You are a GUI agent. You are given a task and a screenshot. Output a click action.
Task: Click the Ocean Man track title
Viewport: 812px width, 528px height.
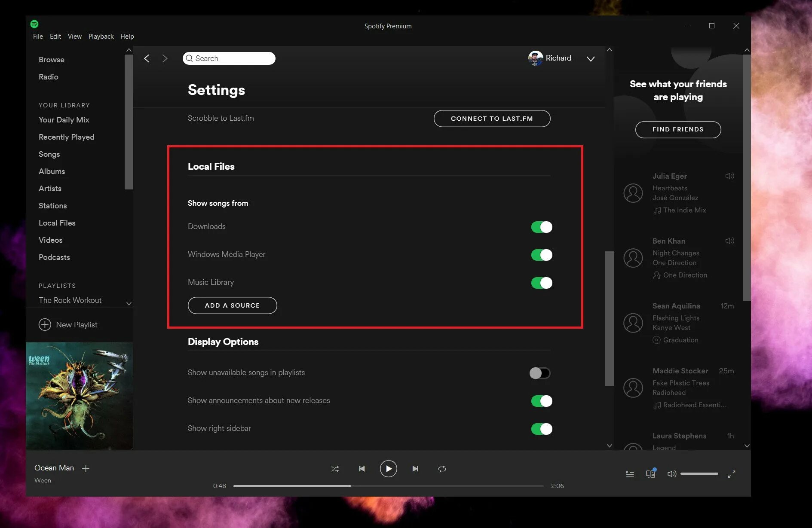tap(54, 468)
